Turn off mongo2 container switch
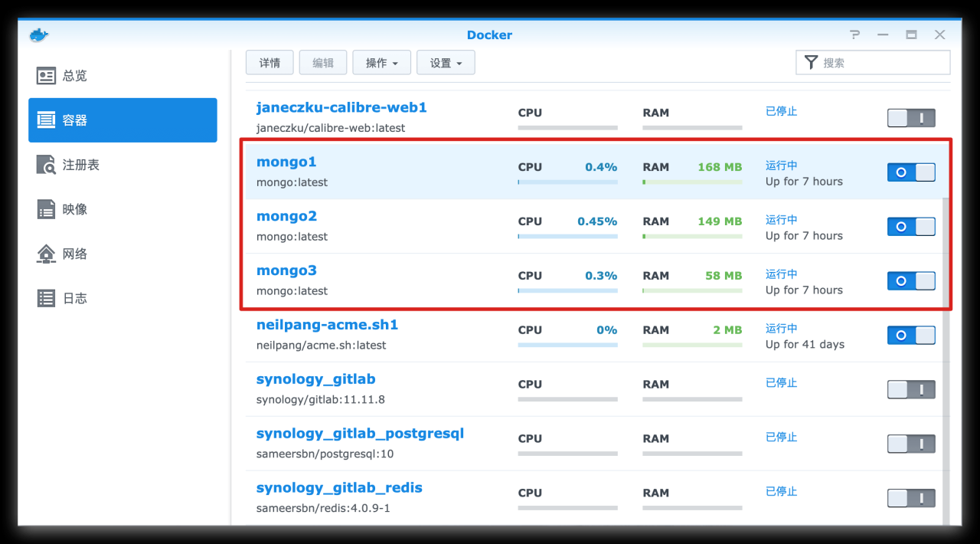The height and width of the screenshot is (544, 980). 911,227
